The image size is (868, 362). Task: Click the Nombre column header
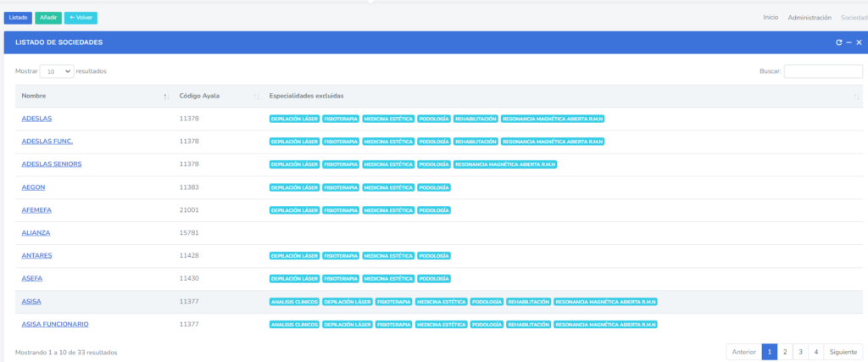[94, 97]
